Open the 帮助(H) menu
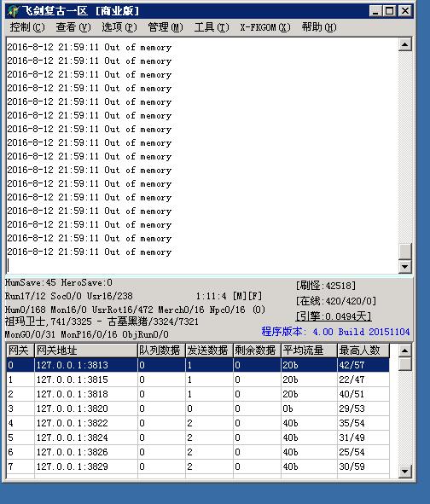Screen dimensions: 430x504 coord(319,27)
